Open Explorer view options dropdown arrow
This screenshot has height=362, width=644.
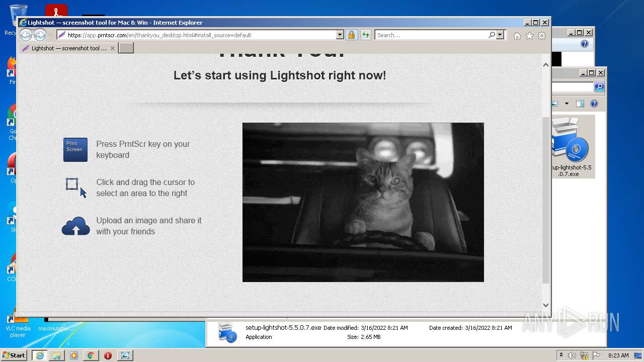click(x=567, y=104)
